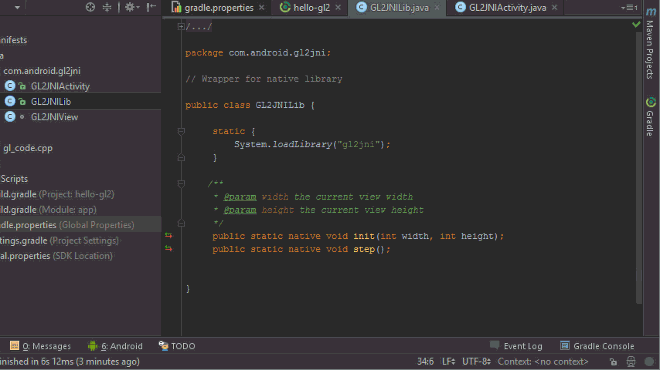Open the recent tabs list dropdown
The height and width of the screenshot is (370, 660).
pos(629,8)
